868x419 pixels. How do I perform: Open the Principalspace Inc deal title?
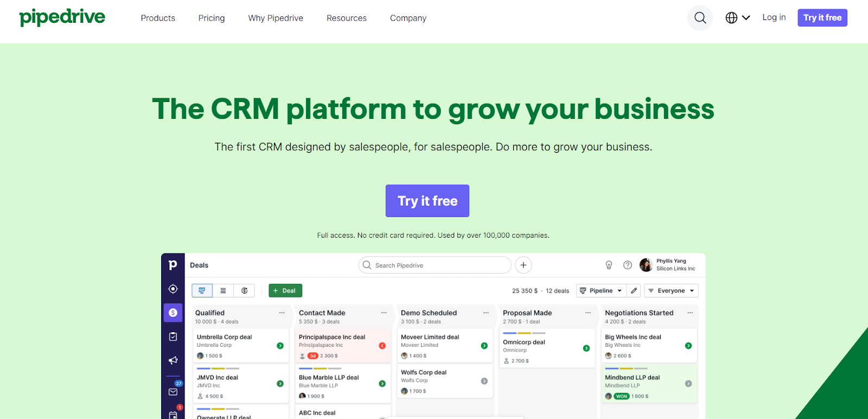click(x=332, y=337)
